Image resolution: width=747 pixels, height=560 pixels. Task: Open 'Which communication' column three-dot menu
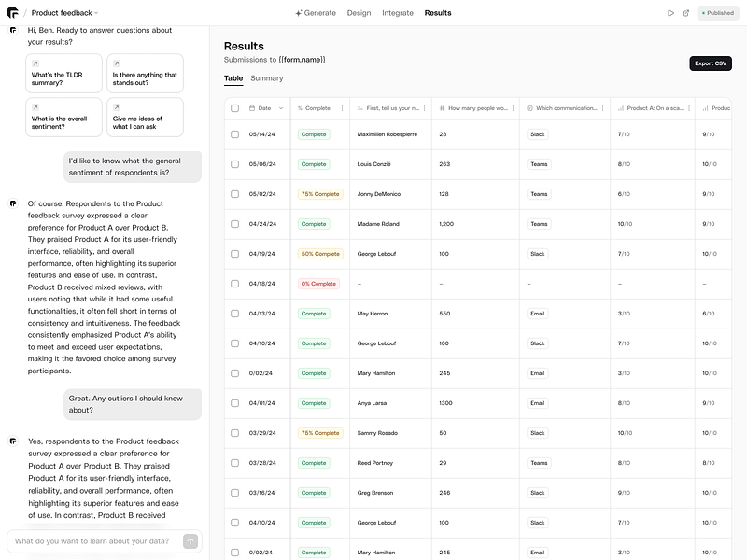[x=602, y=108]
